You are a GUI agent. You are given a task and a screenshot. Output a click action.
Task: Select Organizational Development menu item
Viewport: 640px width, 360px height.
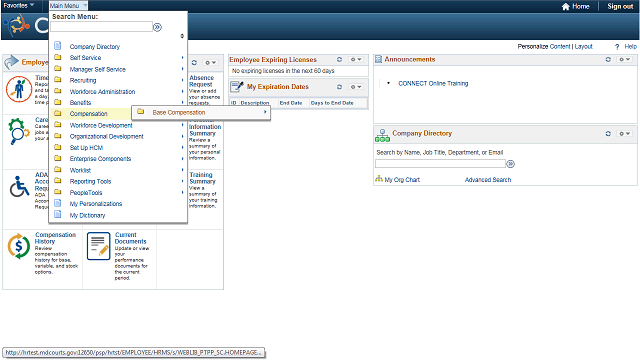click(x=107, y=136)
